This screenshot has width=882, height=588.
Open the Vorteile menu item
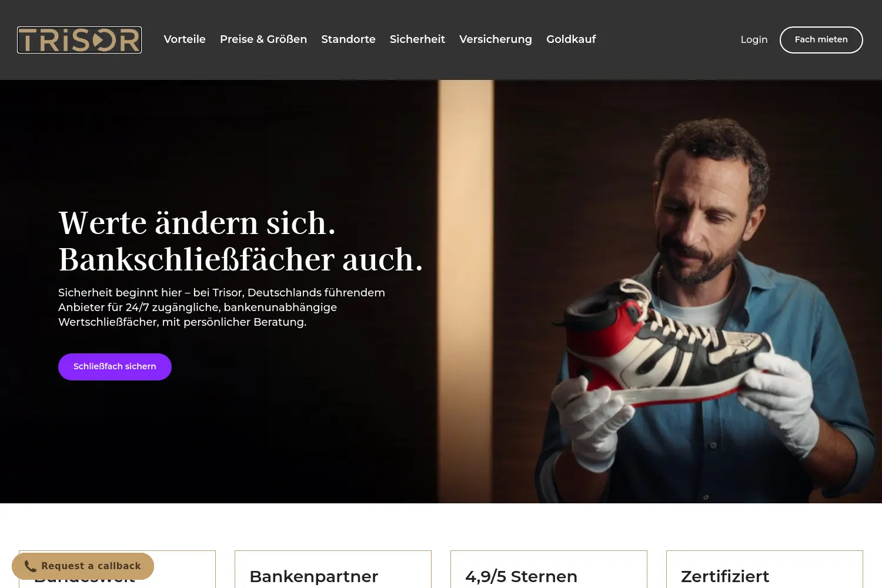pos(185,39)
